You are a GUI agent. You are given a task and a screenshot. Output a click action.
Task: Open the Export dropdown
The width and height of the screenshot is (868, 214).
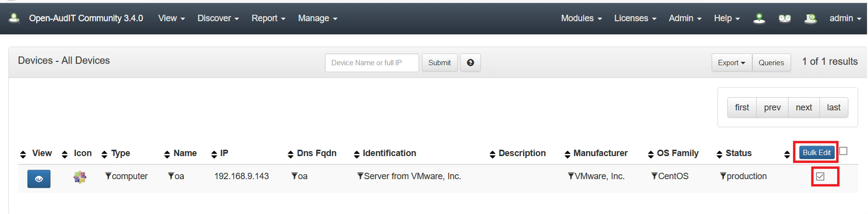(732, 63)
